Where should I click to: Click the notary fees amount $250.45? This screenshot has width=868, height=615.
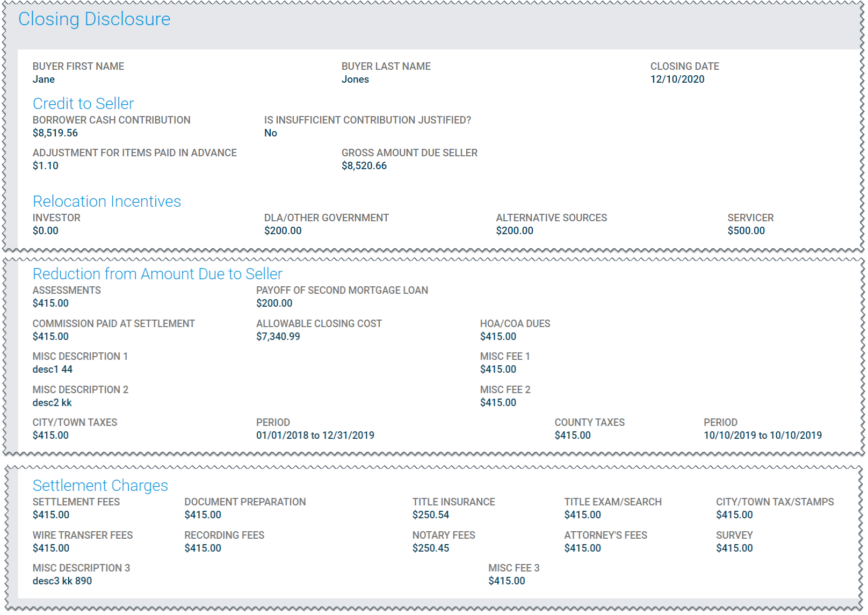pyautogui.click(x=431, y=548)
